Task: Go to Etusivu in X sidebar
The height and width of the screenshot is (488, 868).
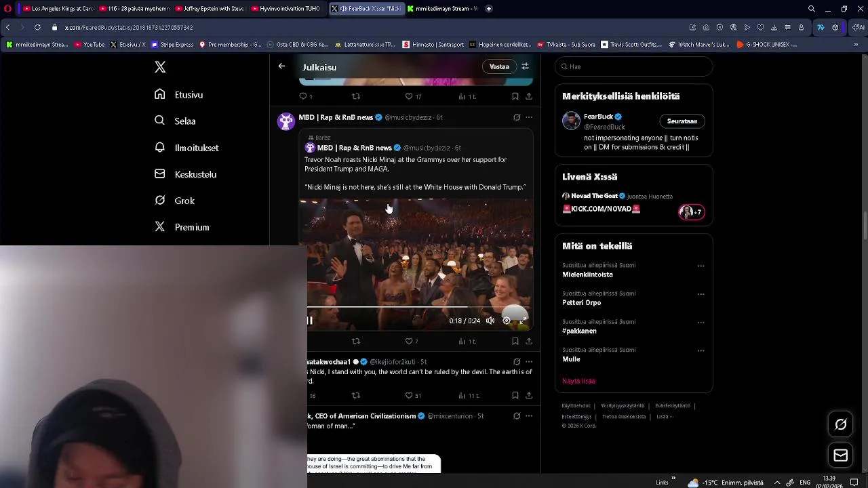Action: [x=179, y=95]
